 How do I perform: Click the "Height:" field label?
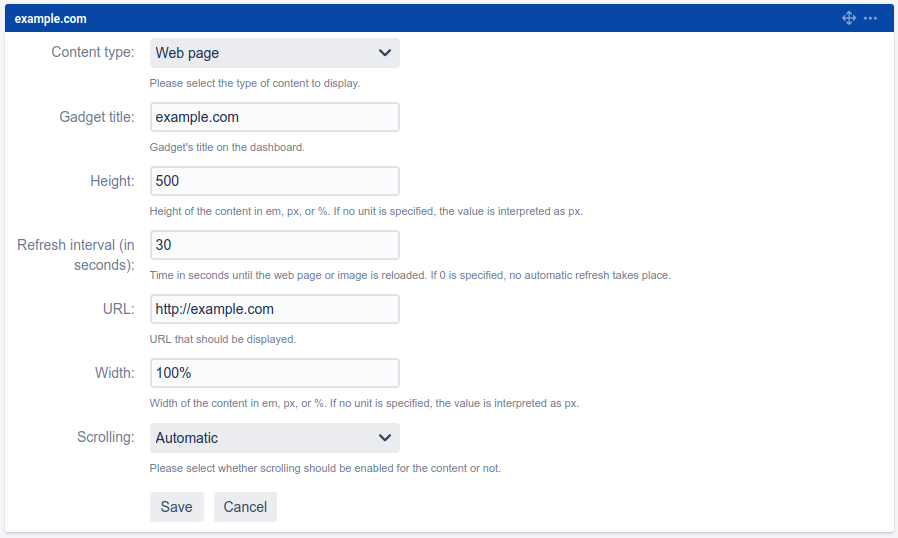[x=111, y=181]
